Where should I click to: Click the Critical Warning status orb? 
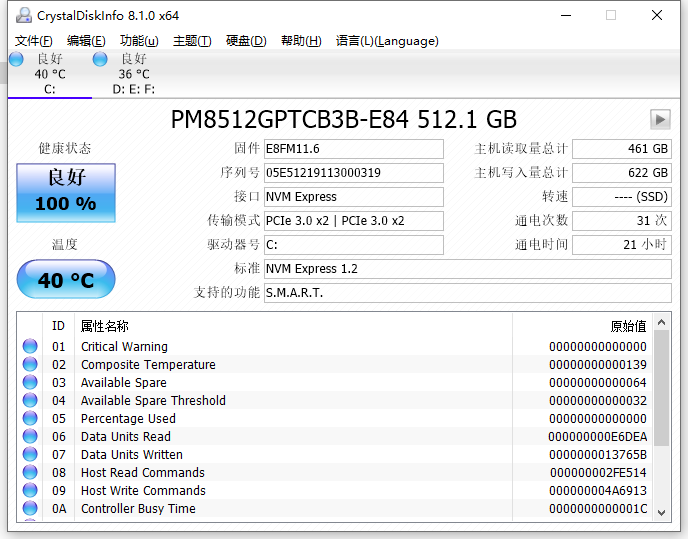click(30, 347)
